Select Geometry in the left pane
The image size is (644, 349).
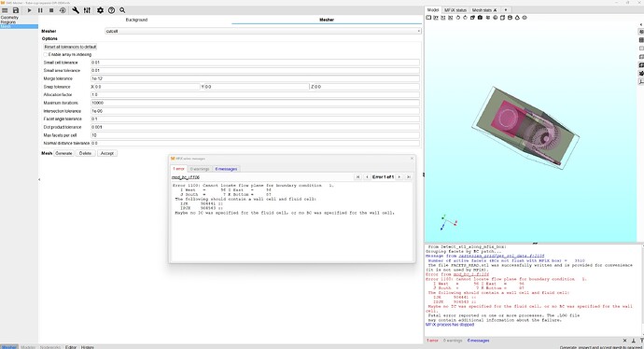pos(10,18)
